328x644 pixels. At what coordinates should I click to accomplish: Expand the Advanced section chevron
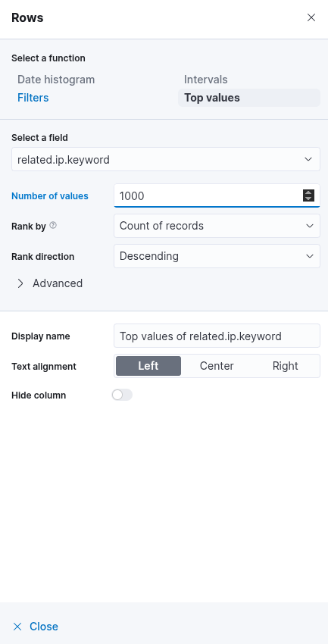(20, 283)
